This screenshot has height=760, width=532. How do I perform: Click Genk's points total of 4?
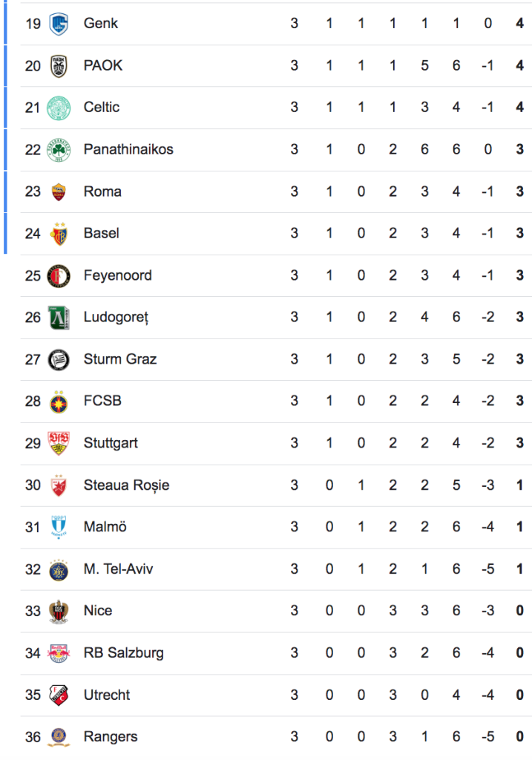(519, 24)
